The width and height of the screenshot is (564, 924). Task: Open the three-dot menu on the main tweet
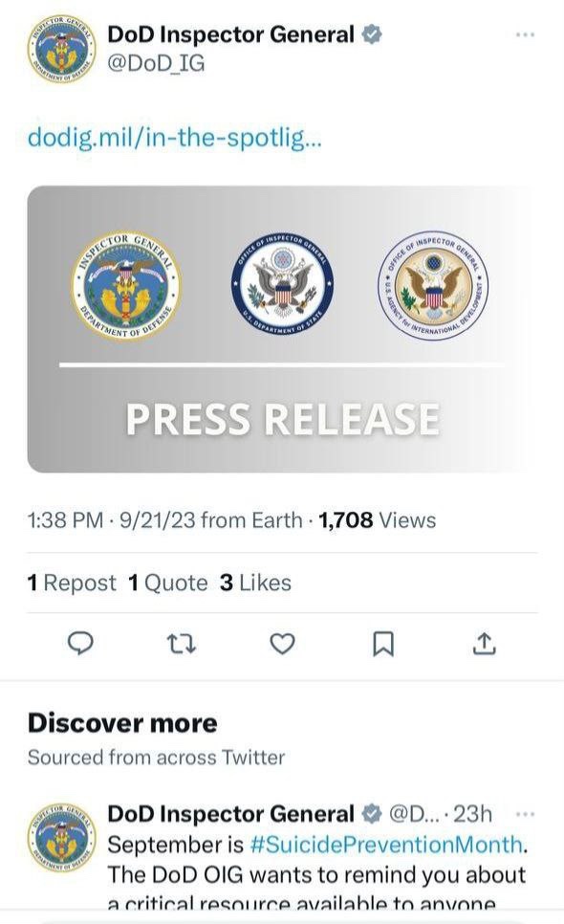[525, 34]
